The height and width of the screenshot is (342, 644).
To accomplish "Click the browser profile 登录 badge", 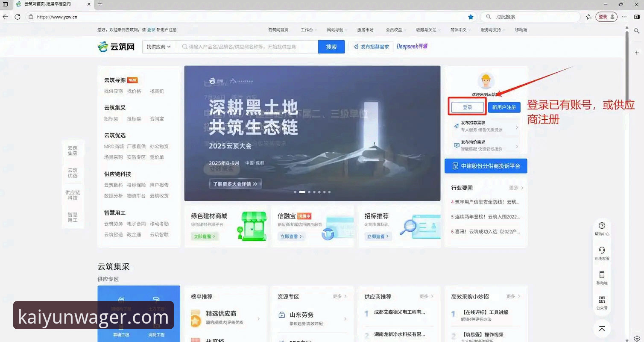I will tap(606, 17).
